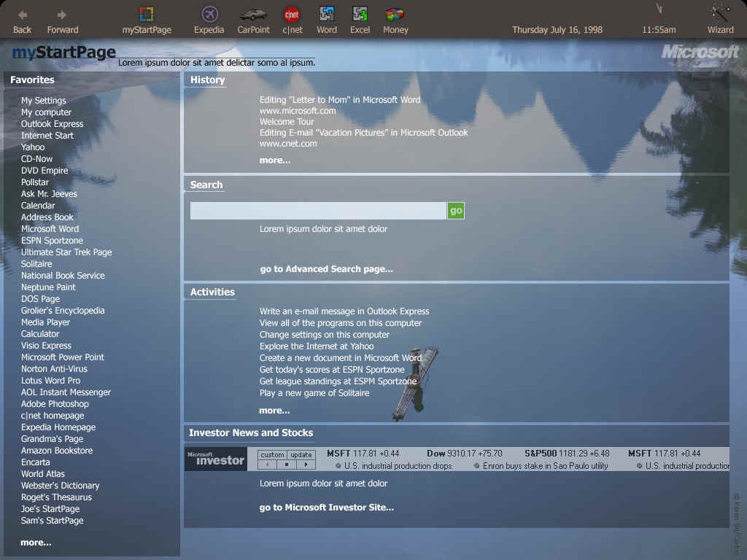This screenshot has width=747, height=560.
Task: Click the green go search button
Action: (x=456, y=211)
